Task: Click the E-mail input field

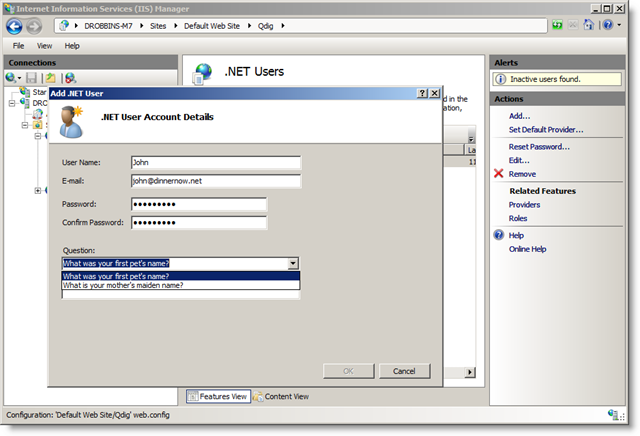Action: (x=216, y=181)
